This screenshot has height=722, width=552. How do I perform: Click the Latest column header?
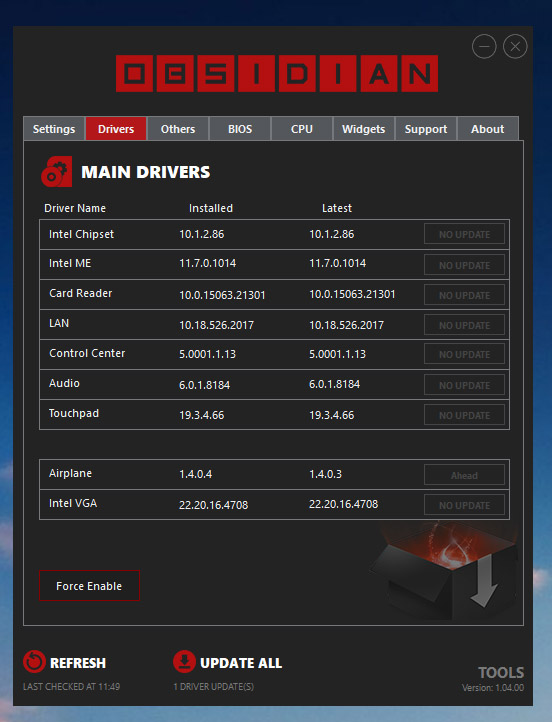[x=337, y=208]
